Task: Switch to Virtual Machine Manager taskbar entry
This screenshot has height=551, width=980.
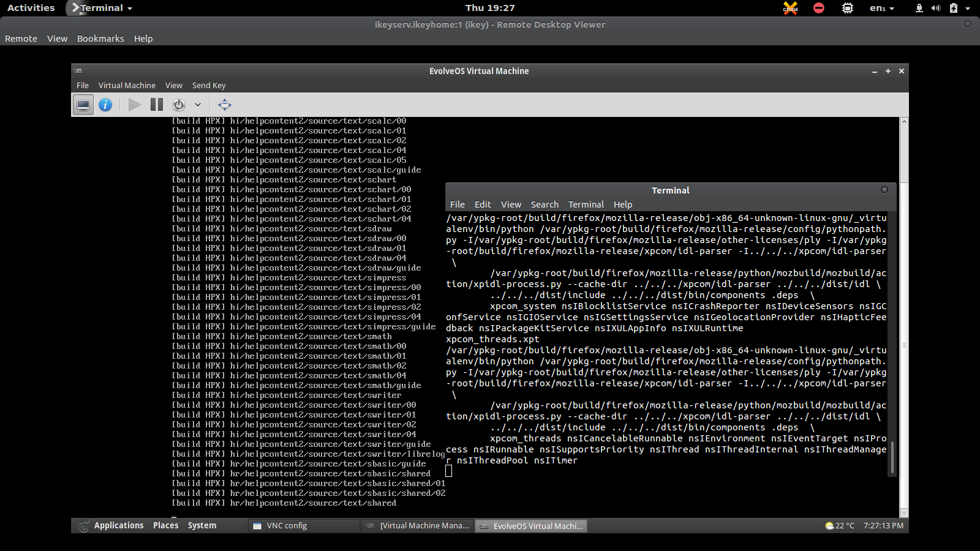Action: 418,526
